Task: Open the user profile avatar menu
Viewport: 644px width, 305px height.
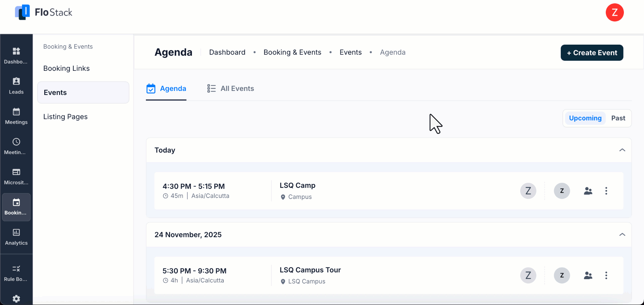Action: [x=614, y=12]
